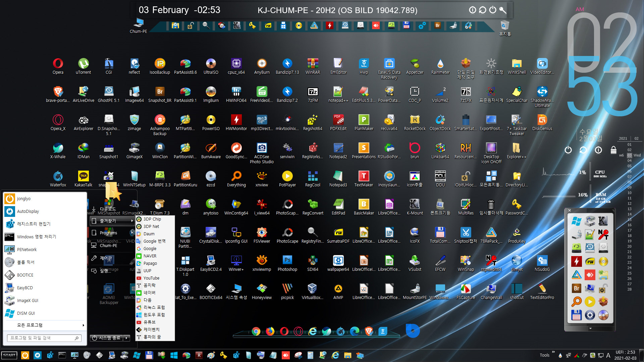Open the arrow beside 시스템 종료

pos(127,338)
